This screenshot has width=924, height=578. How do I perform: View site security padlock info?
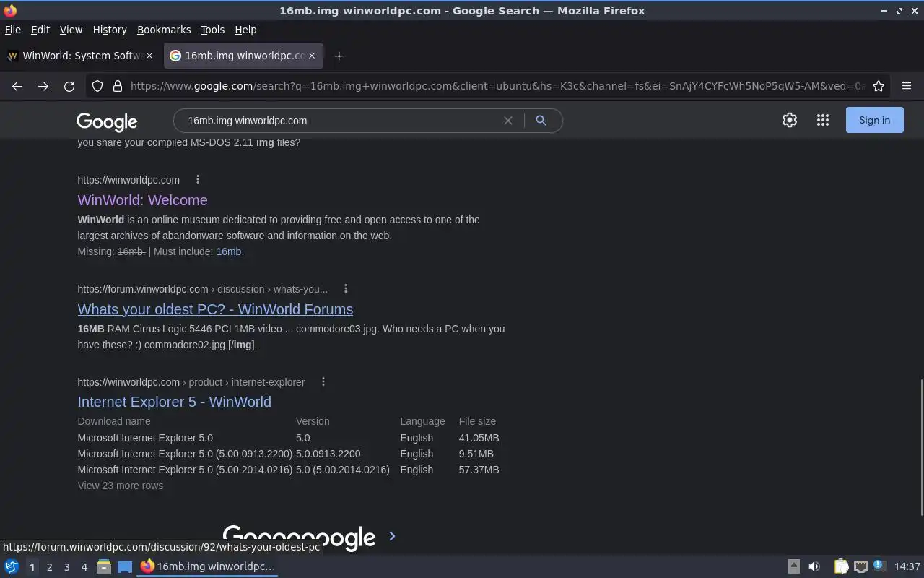point(118,86)
